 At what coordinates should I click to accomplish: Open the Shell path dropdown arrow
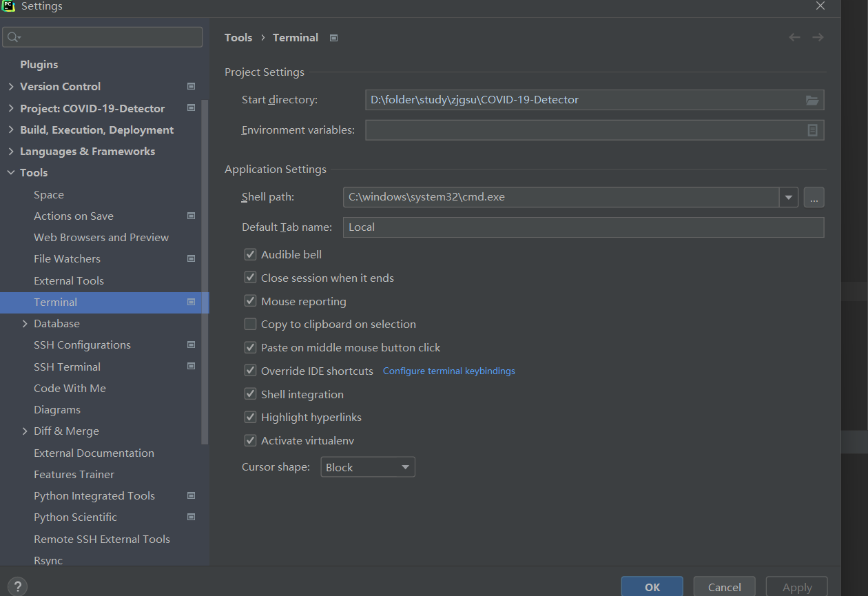click(x=789, y=198)
